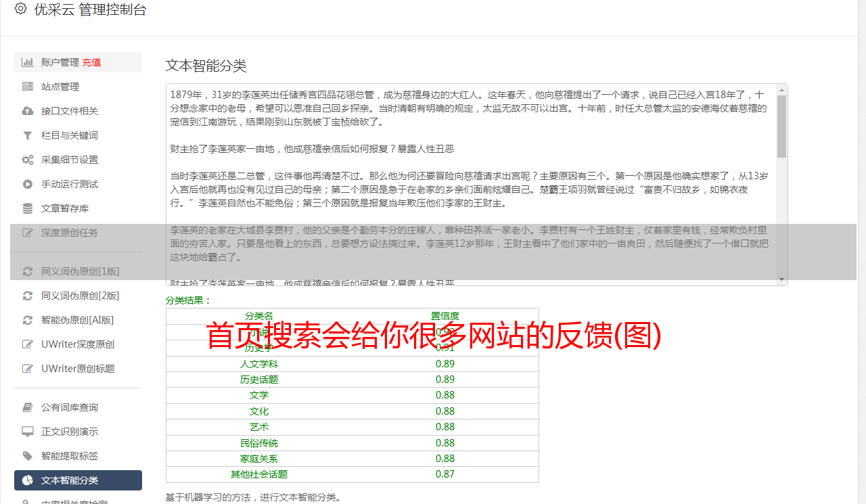
Task: Click the up arrow of the text area scrollbar
Action: 782,89
